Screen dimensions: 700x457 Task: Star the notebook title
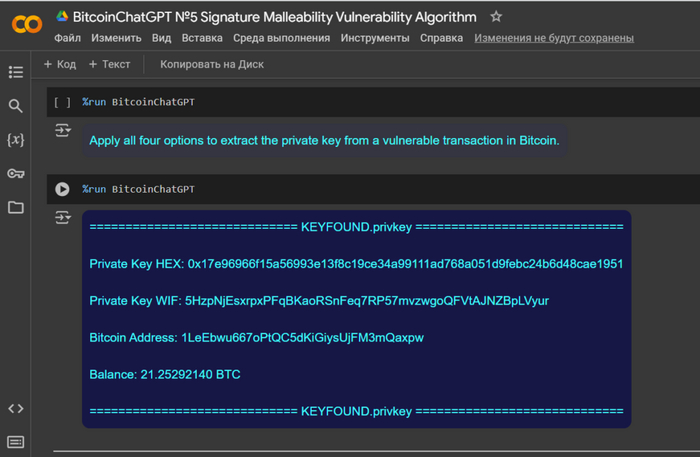(x=496, y=17)
